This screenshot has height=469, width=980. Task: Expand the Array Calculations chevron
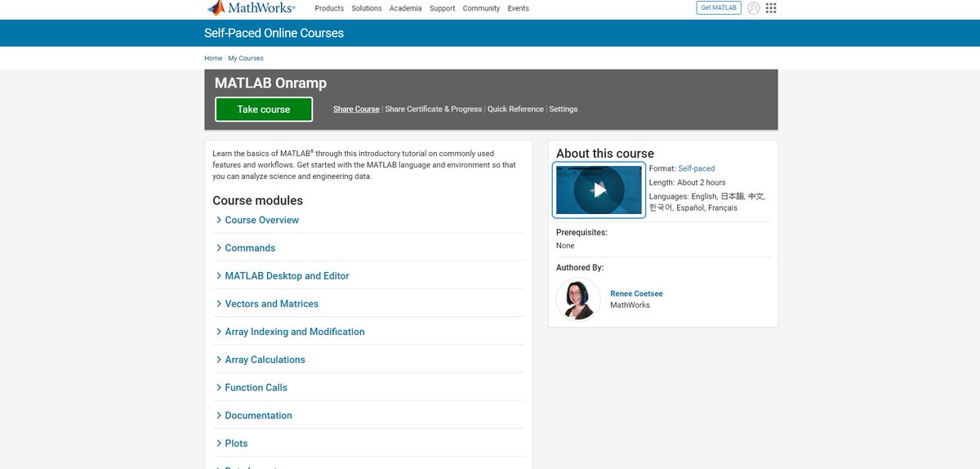tap(219, 360)
